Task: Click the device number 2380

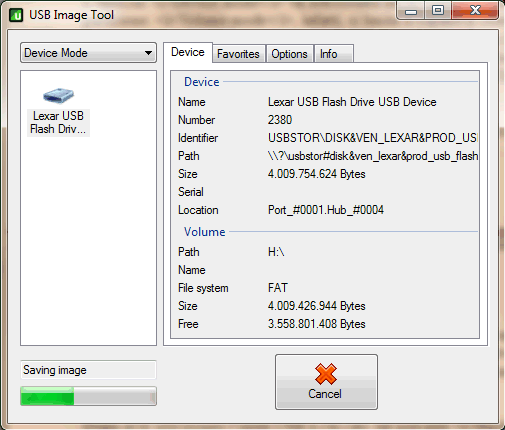Action: point(280,120)
